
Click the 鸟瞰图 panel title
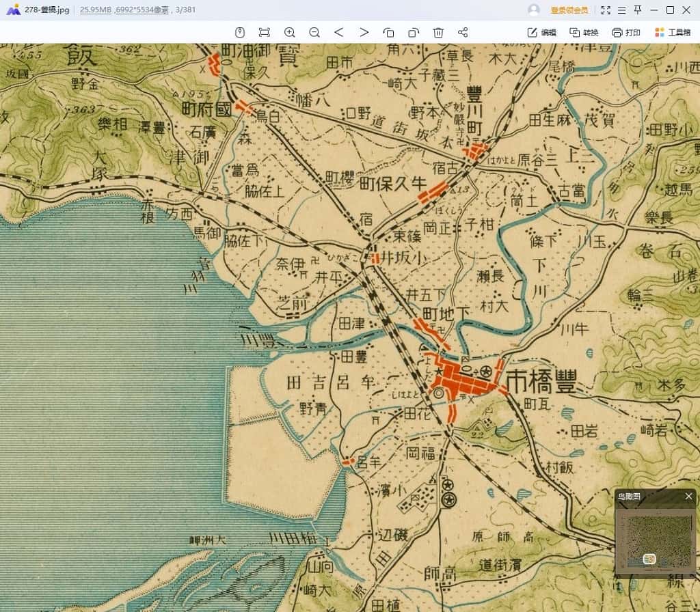629,496
